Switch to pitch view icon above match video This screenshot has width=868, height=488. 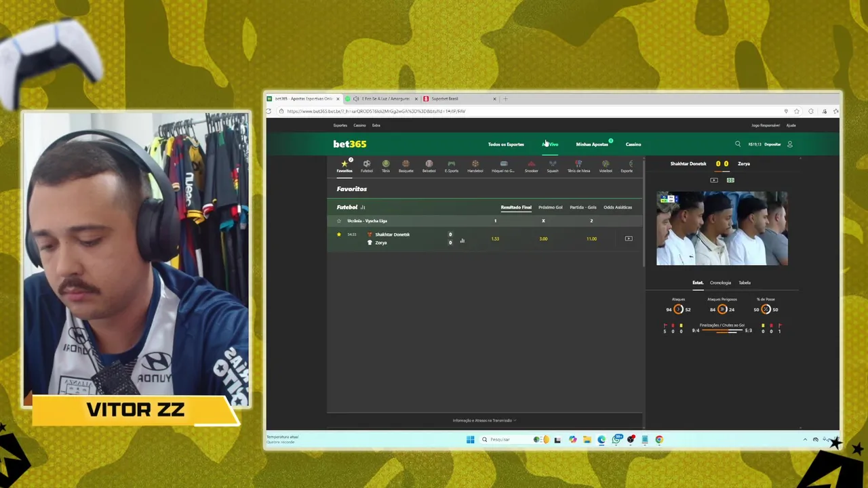click(730, 180)
